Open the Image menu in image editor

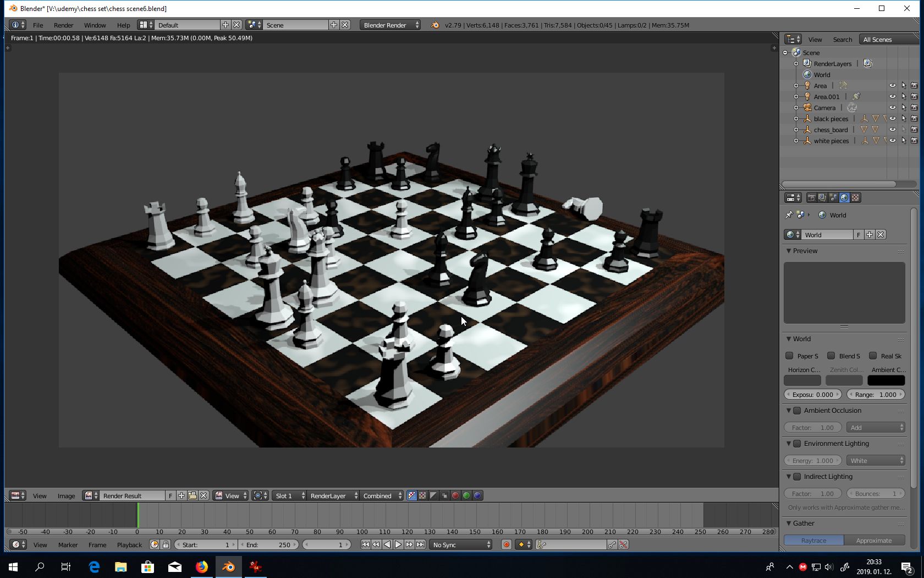[66, 496]
